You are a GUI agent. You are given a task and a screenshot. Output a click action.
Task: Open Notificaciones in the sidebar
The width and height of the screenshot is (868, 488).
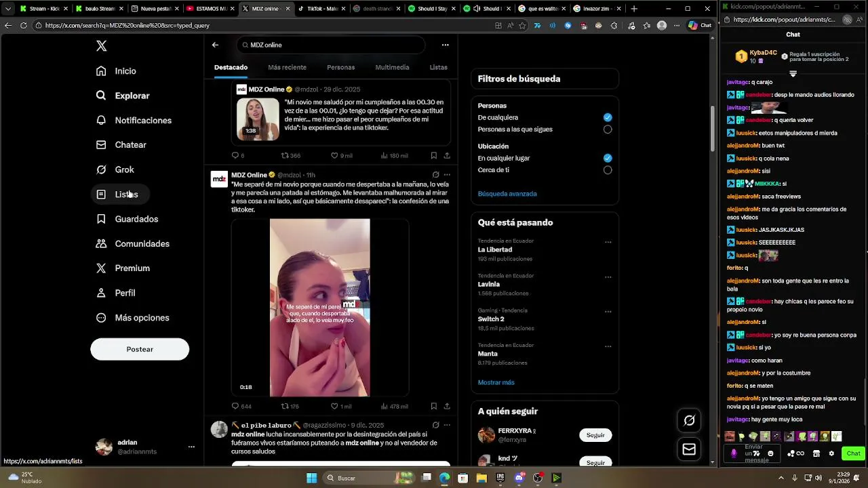[x=134, y=121]
